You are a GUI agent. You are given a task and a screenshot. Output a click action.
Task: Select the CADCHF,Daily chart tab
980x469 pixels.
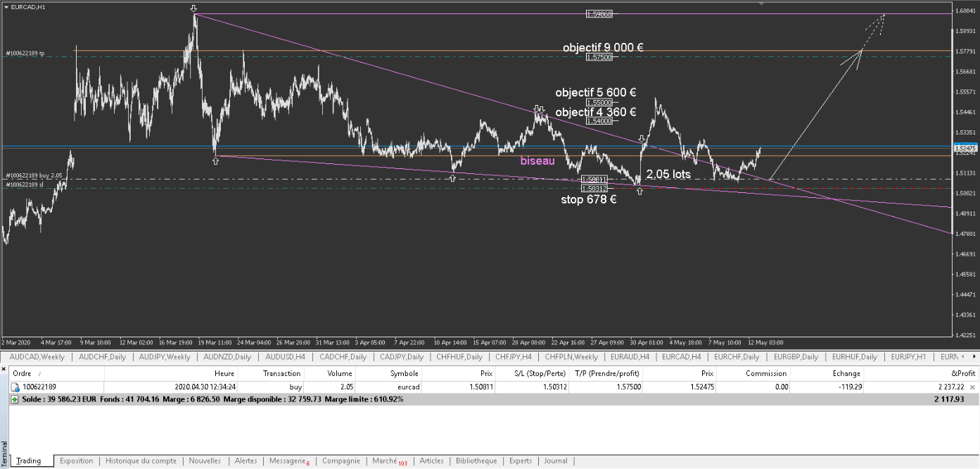pyautogui.click(x=342, y=356)
